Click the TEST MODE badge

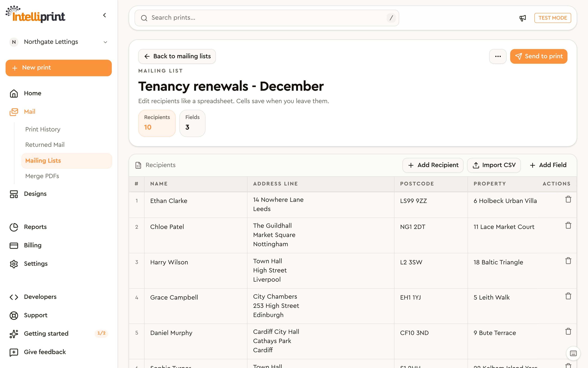click(552, 18)
